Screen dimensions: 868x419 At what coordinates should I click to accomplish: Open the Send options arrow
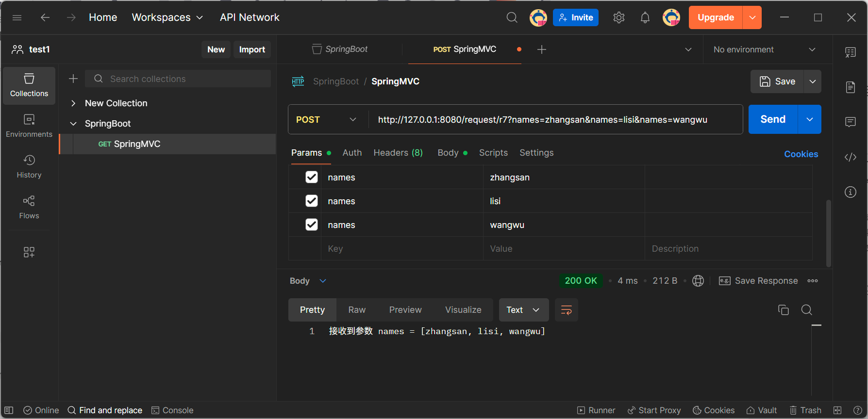pyautogui.click(x=810, y=119)
